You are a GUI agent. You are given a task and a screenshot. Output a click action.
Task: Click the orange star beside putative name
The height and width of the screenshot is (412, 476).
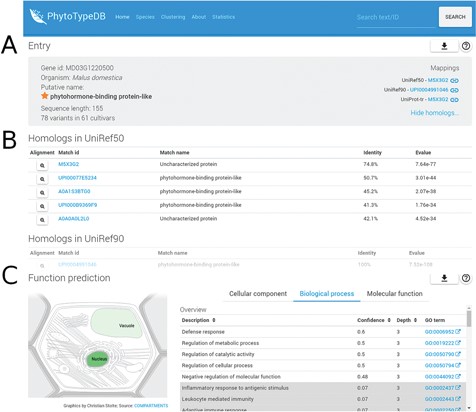tap(45, 96)
